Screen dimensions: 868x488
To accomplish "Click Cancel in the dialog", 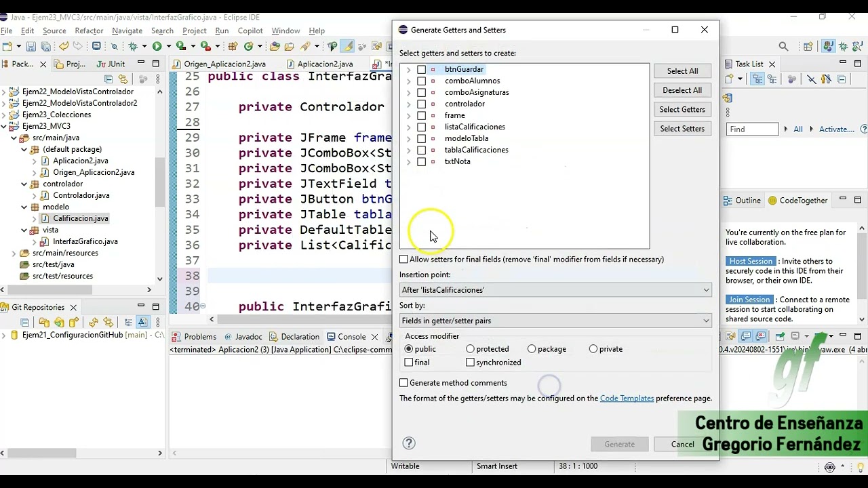I will (682, 445).
